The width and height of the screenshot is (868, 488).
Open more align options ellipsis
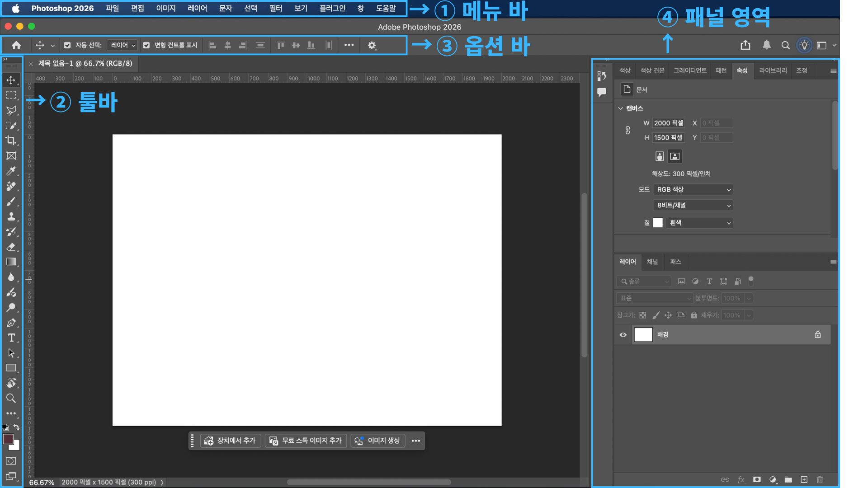349,45
